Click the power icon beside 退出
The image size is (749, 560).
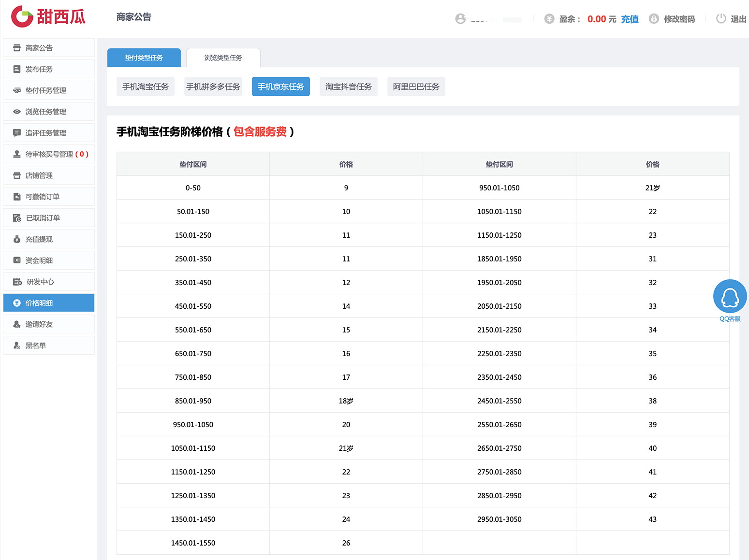[721, 19]
